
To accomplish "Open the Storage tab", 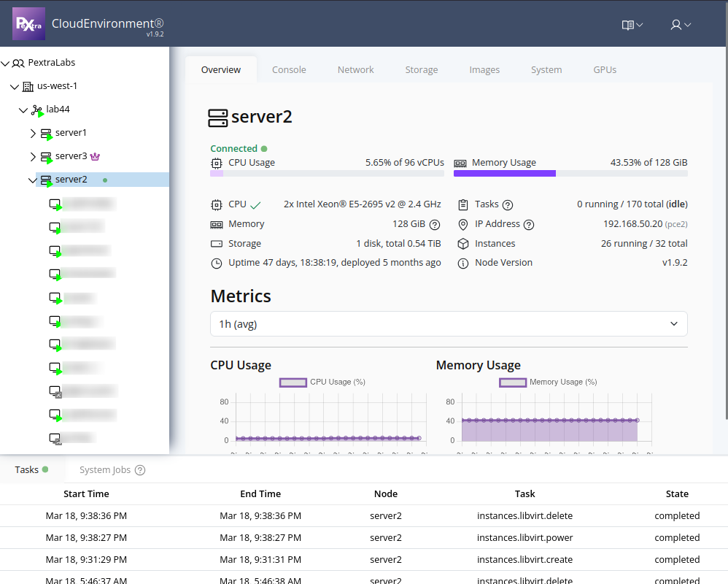I will pyautogui.click(x=422, y=69).
